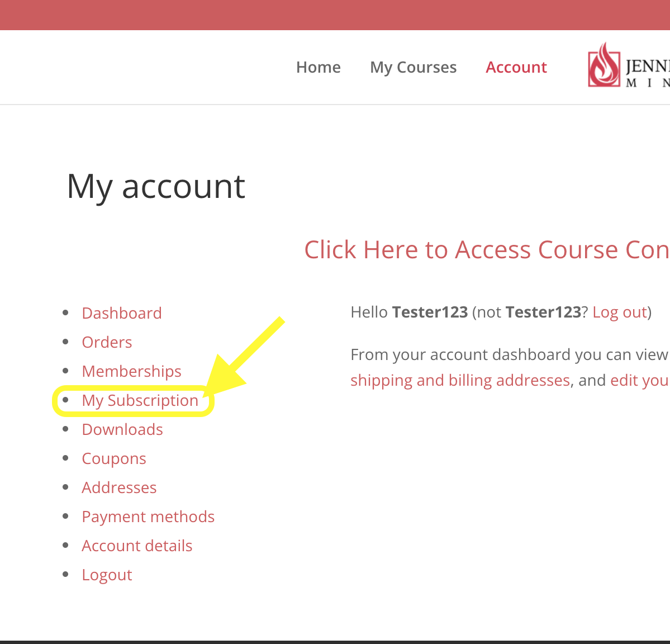Click the Log out link beside Tester123
The image size is (670, 644).
[x=619, y=312]
